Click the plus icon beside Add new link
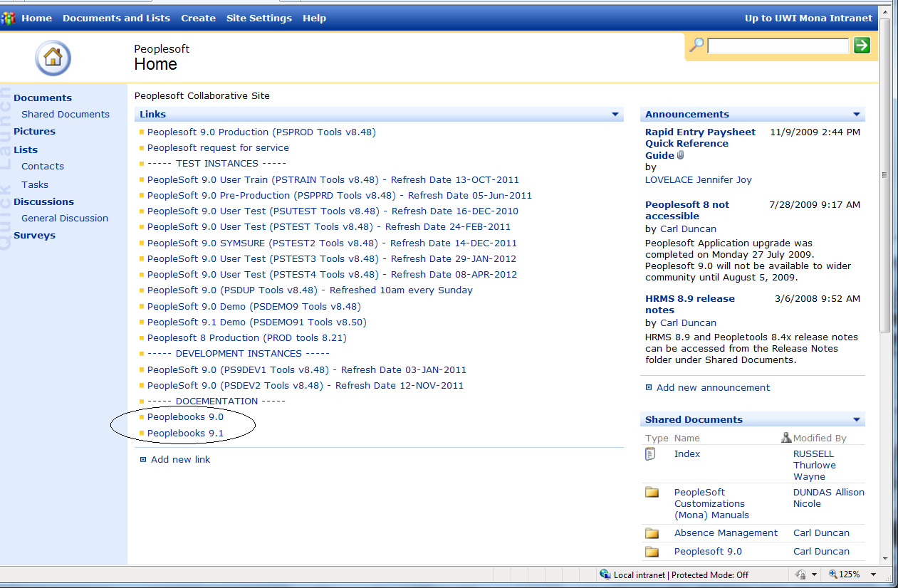The width and height of the screenshot is (898, 588). pos(143,460)
